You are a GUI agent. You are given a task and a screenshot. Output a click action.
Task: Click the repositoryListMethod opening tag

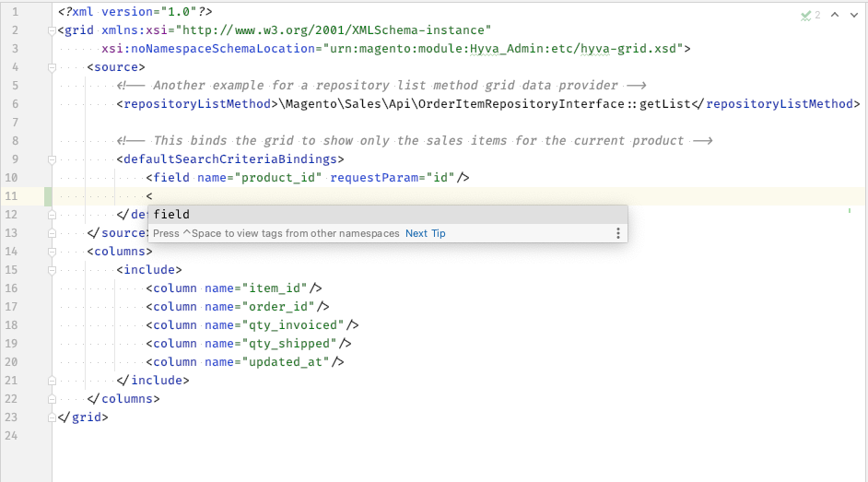click(x=197, y=104)
